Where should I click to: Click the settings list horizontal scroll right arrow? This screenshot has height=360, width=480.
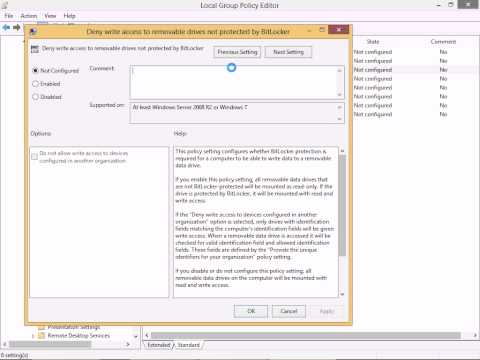pos(475,335)
